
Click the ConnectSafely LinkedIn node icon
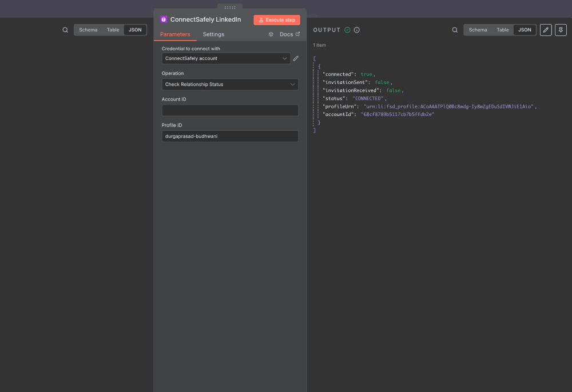point(164,19)
